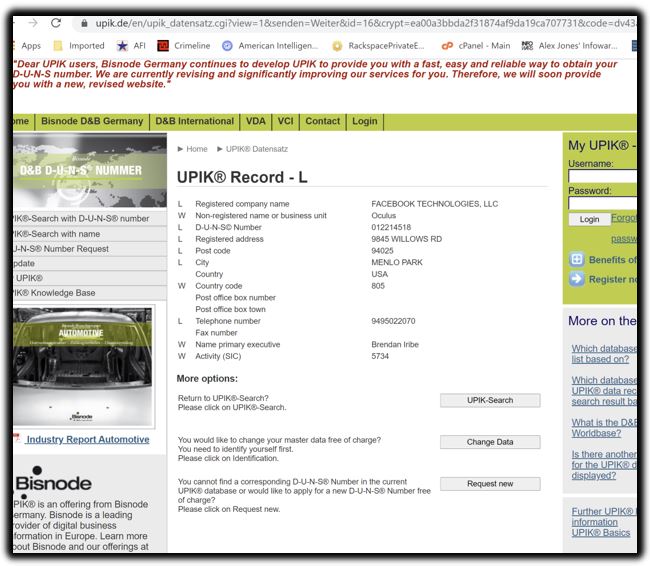Open the Imported bookmarks folder icon
This screenshot has height=566, width=650.
[58, 46]
